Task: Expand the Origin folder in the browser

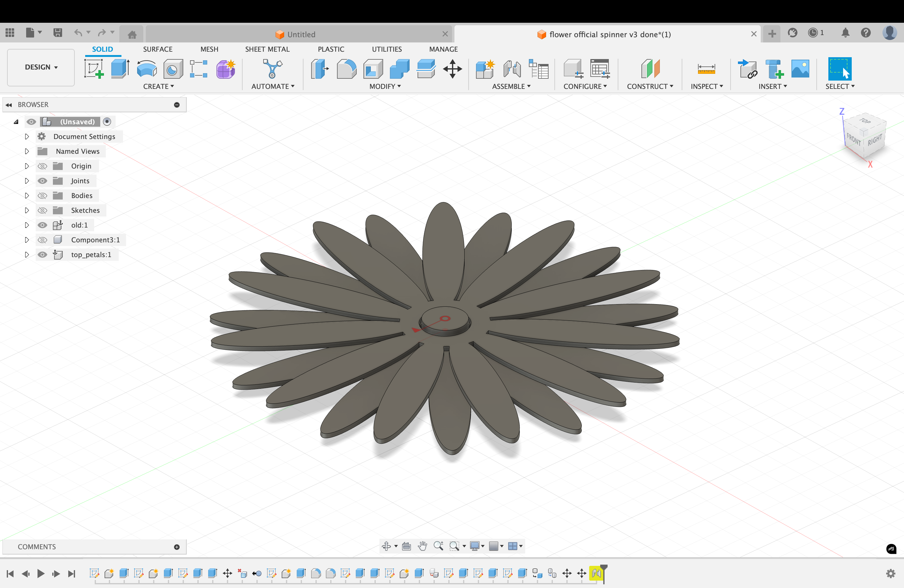Action: coord(26,166)
